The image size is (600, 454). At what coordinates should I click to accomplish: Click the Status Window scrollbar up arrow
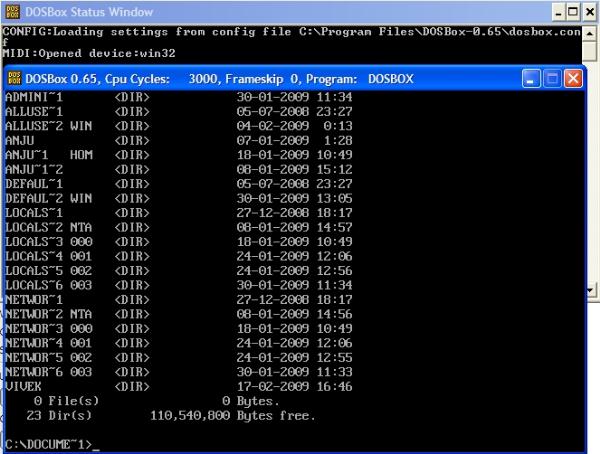(590, 34)
